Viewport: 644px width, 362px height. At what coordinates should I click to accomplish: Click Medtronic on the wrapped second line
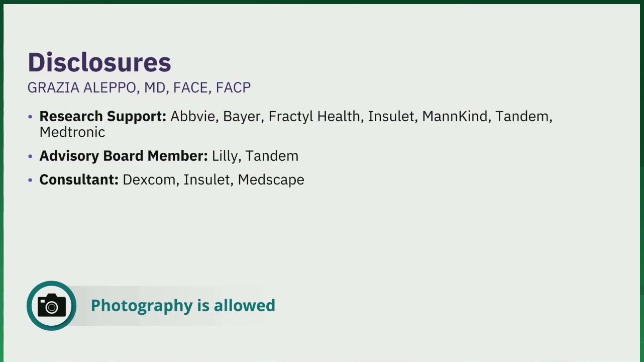pyautogui.click(x=72, y=132)
